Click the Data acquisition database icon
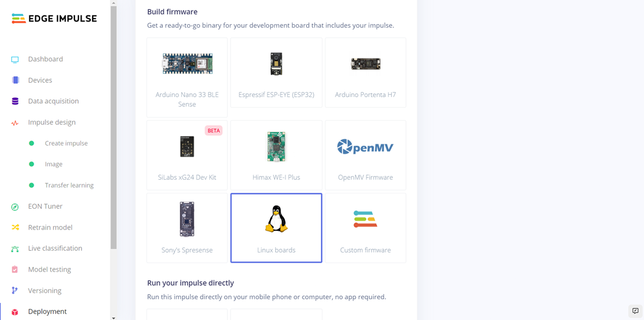Screen dimensions: 644x320 [15, 101]
